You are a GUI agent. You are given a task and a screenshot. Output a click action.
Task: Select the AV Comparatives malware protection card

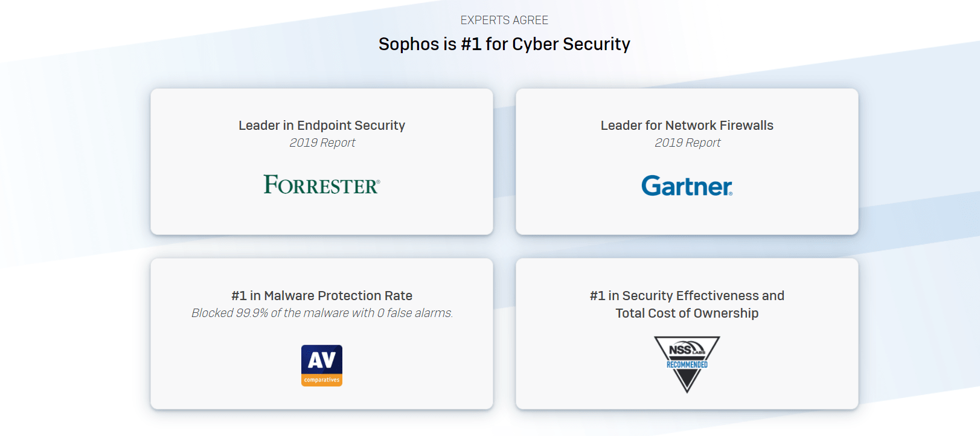[322, 334]
